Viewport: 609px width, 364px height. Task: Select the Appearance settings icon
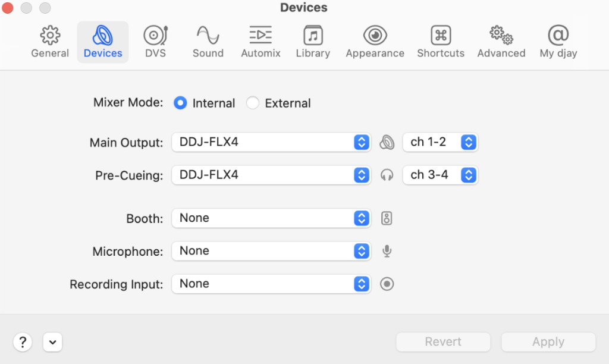point(375,42)
